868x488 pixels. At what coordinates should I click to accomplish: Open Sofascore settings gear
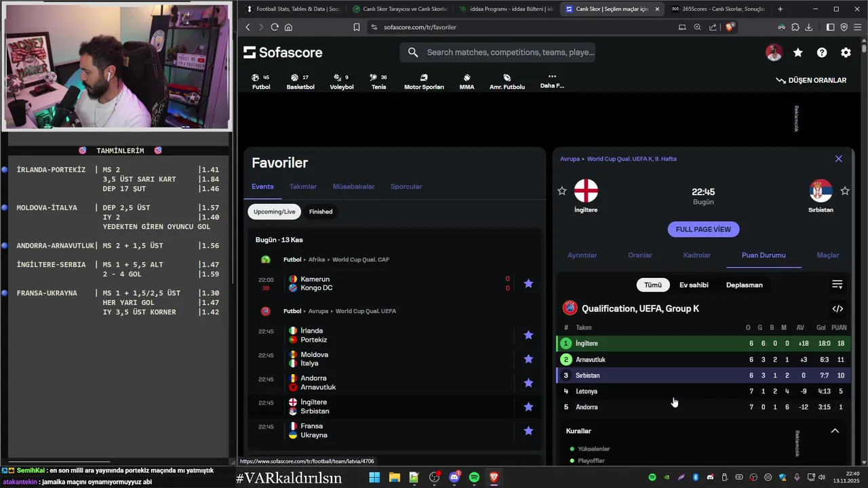coord(846,52)
